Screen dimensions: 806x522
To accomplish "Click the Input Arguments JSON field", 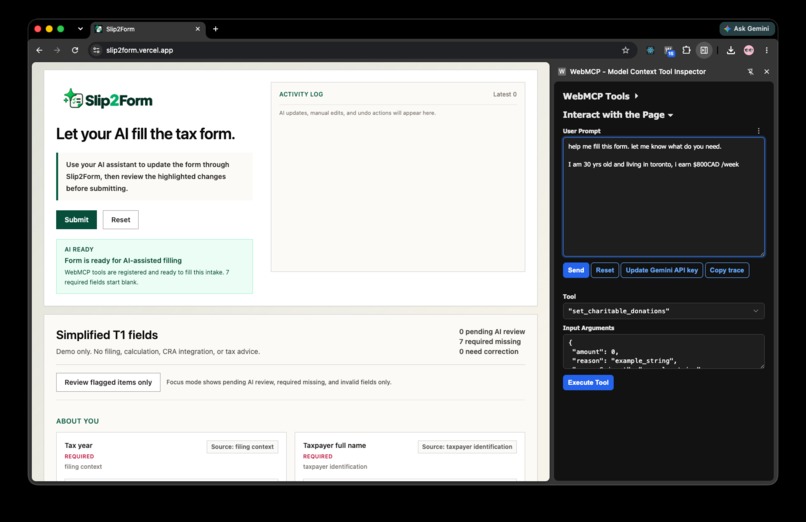I will [663, 351].
